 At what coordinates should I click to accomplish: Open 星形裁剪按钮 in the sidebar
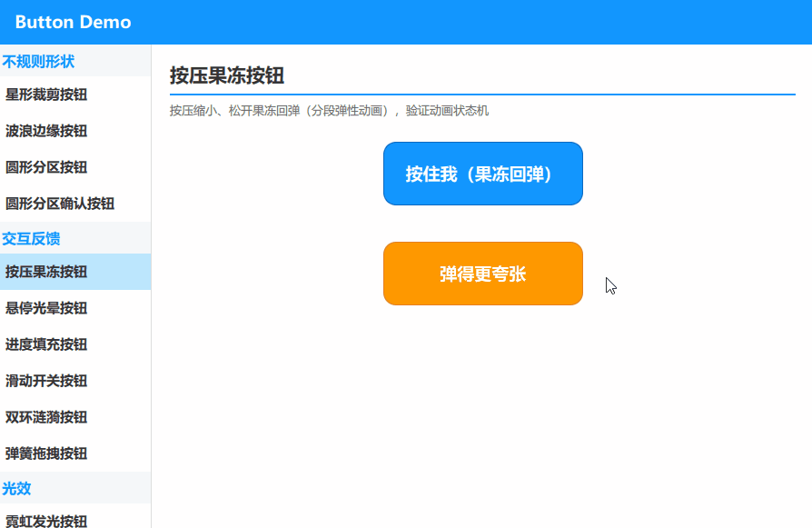pyautogui.click(x=75, y=95)
